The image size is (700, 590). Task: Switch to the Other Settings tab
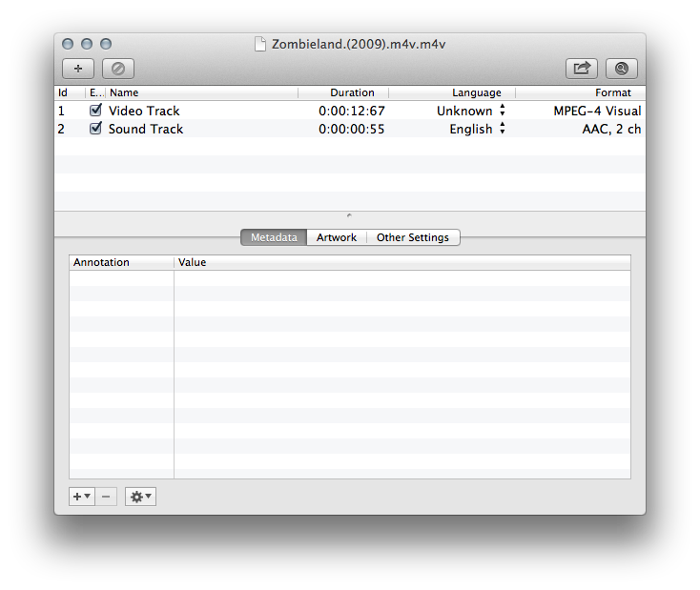coord(413,237)
